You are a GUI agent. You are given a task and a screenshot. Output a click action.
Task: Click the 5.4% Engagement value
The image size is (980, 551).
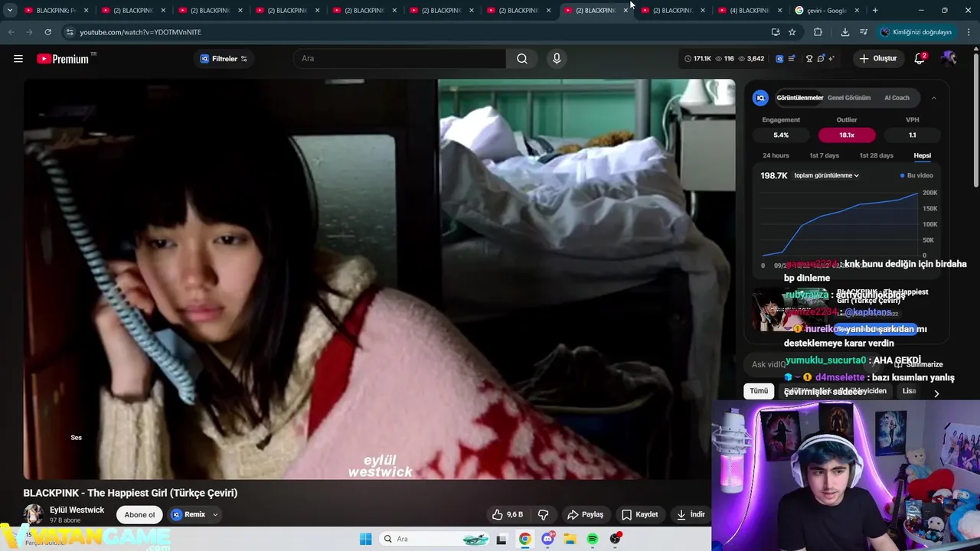click(x=781, y=135)
